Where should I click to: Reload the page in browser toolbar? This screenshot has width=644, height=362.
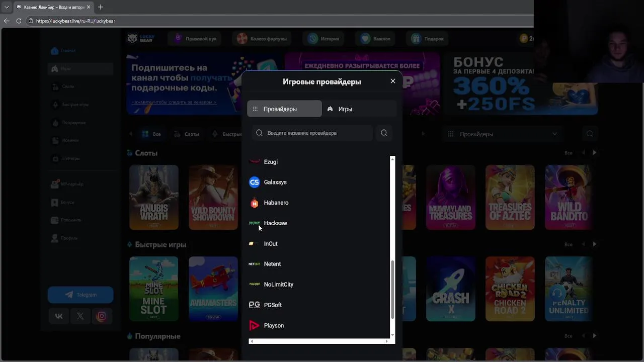[19, 21]
